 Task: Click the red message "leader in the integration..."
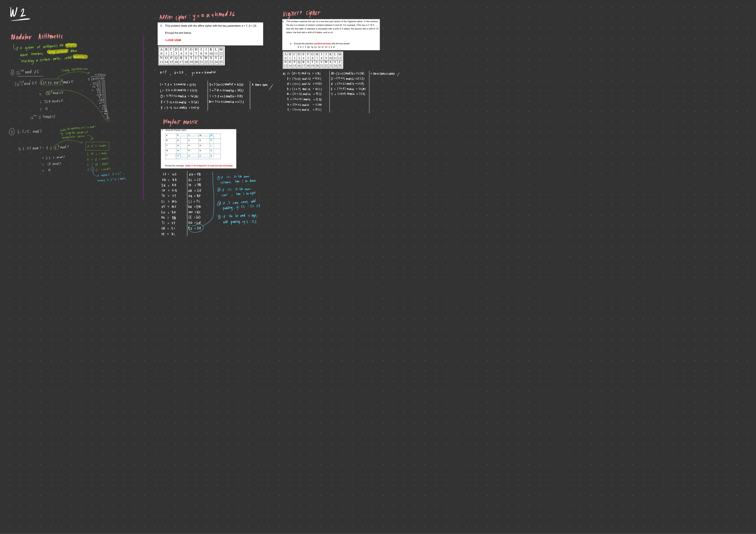pyautogui.click(x=209, y=166)
